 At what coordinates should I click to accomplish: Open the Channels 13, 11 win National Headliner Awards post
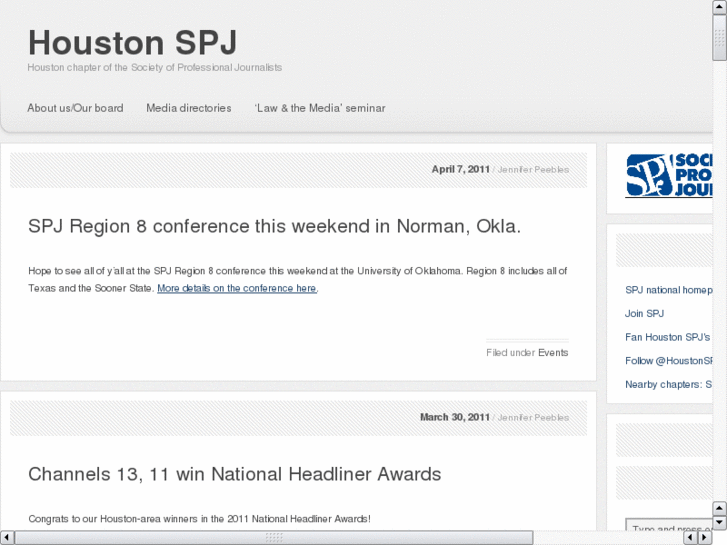235,474
